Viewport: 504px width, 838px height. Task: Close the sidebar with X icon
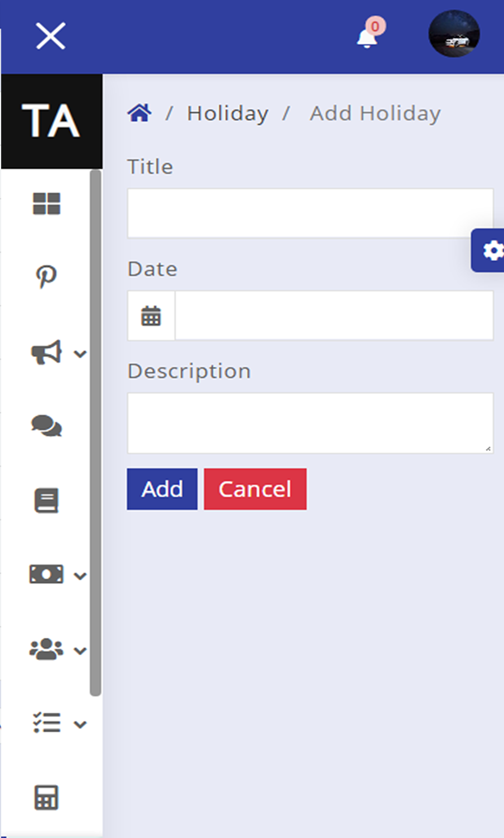click(50, 36)
